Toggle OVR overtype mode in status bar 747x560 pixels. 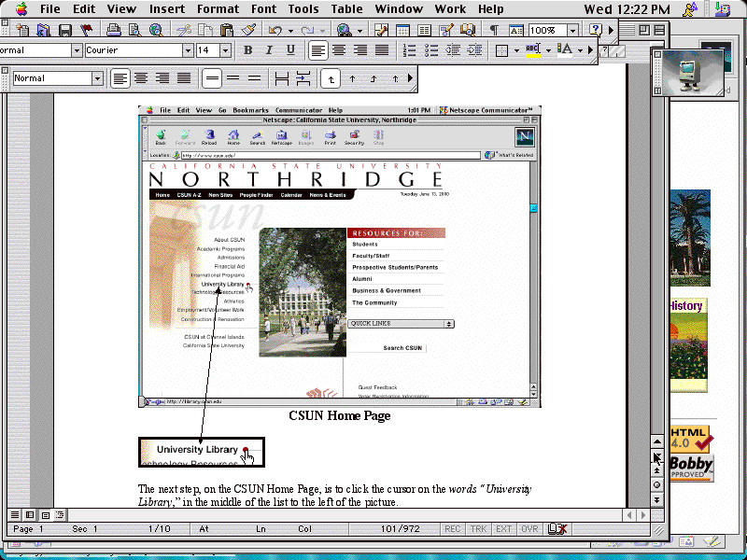click(529, 528)
